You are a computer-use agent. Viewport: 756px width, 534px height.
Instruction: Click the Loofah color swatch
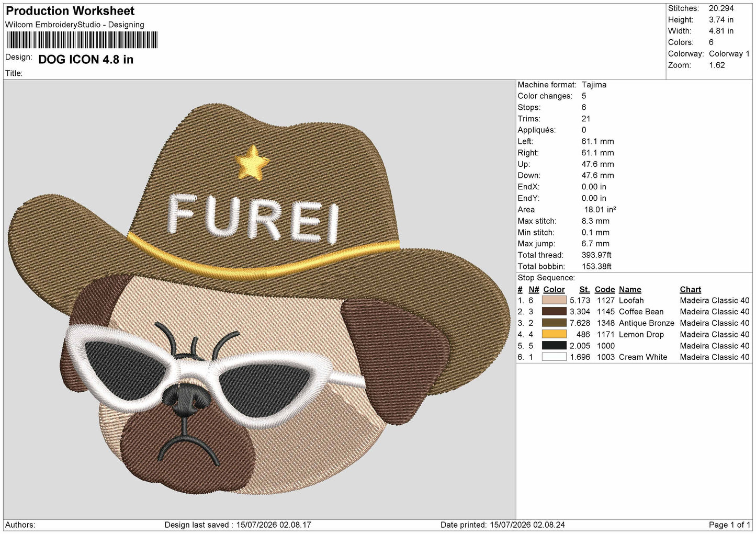(554, 300)
